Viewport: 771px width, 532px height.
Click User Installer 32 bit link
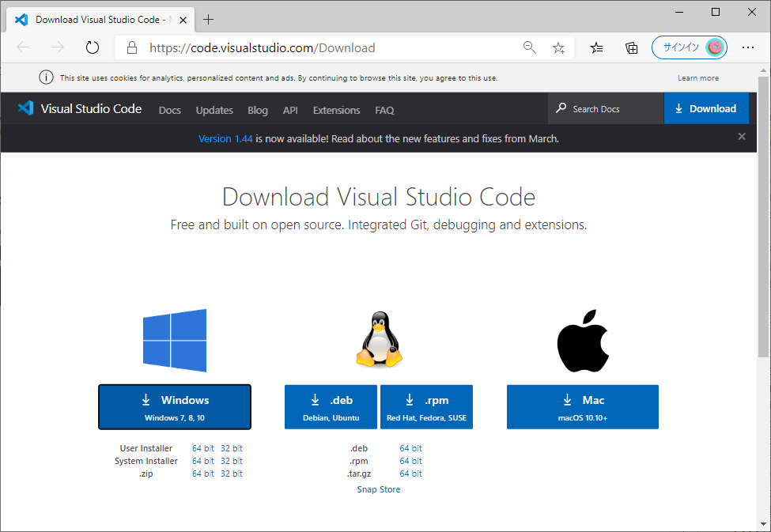(x=232, y=448)
